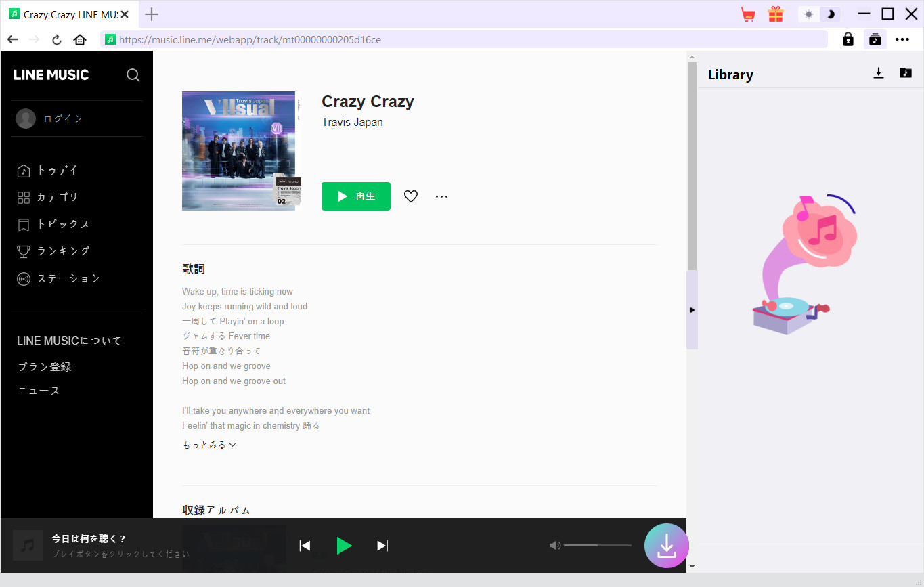Screen dimensions: 924x587
Task: Click the grey user avatar icon
Action: tap(26, 118)
